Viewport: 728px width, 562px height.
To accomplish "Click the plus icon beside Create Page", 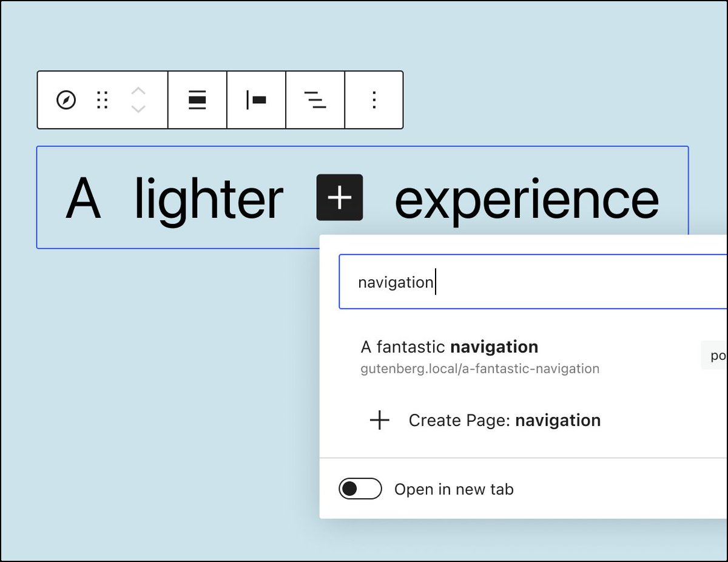I will (380, 420).
